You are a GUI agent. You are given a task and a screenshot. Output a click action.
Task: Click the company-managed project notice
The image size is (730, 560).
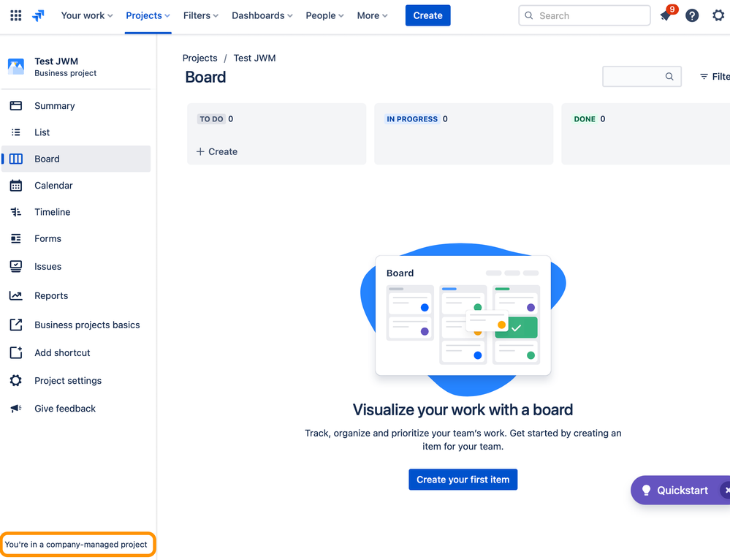(77, 544)
